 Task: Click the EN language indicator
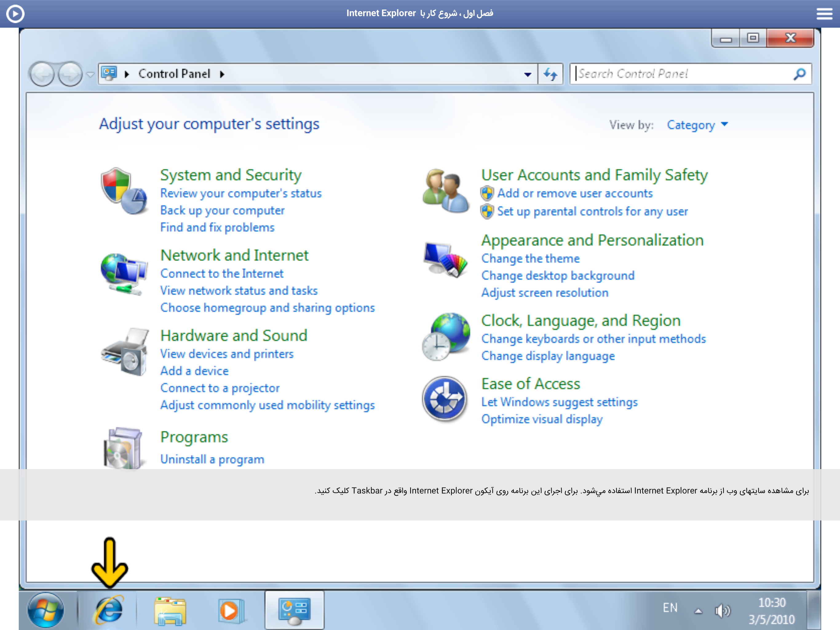(x=670, y=608)
